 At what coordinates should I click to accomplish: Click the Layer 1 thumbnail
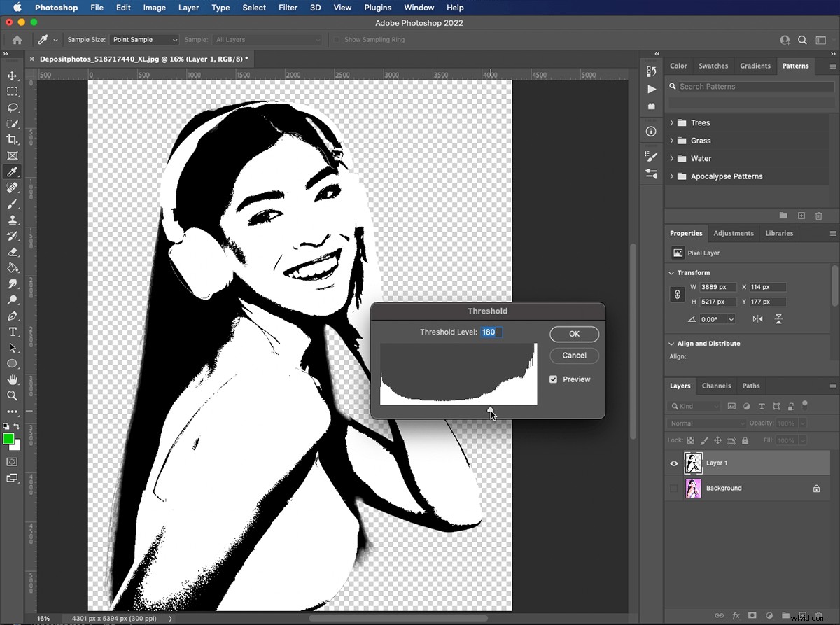point(693,463)
